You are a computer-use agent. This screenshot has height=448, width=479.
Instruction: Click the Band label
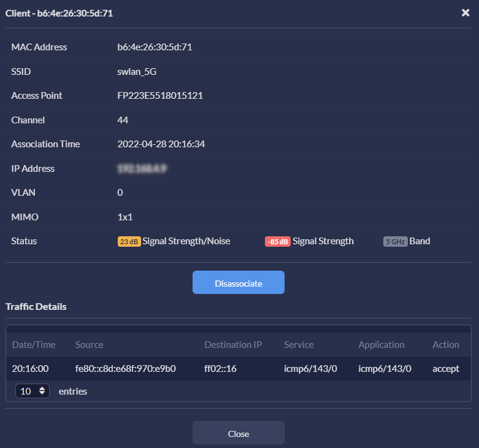pyautogui.click(x=420, y=241)
